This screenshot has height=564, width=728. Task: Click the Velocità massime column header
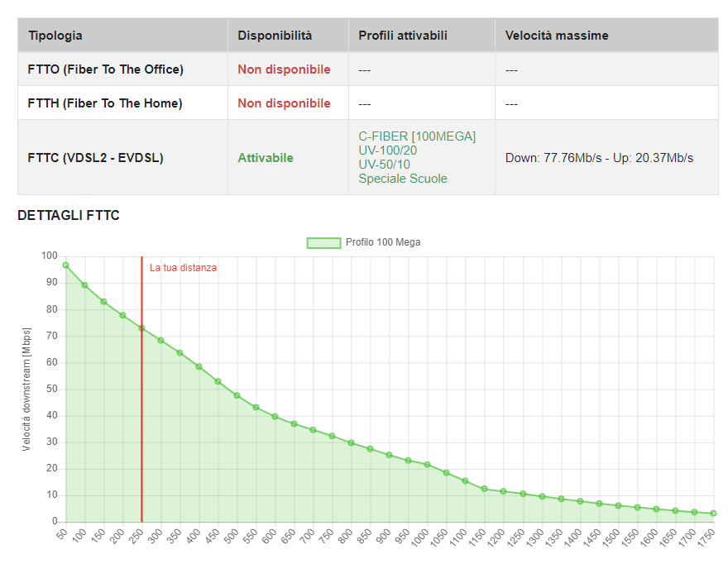click(607, 36)
